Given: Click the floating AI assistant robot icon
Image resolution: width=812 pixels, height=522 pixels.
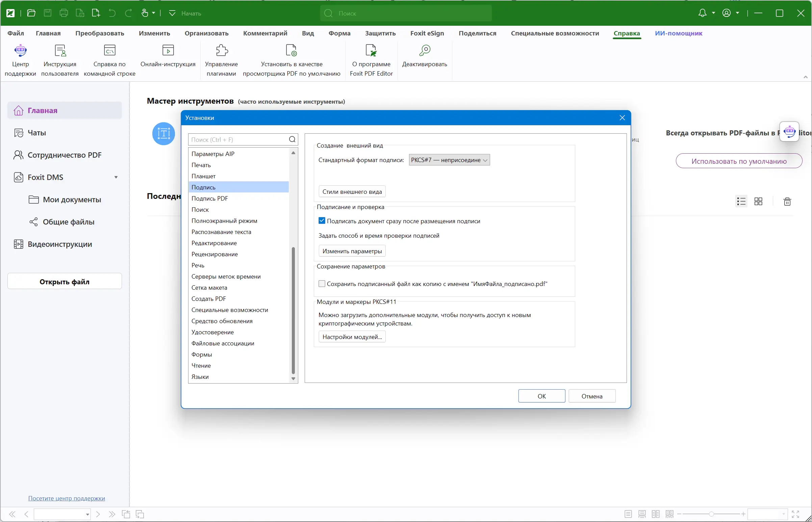Looking at the screenshot, I should point(789,132).
